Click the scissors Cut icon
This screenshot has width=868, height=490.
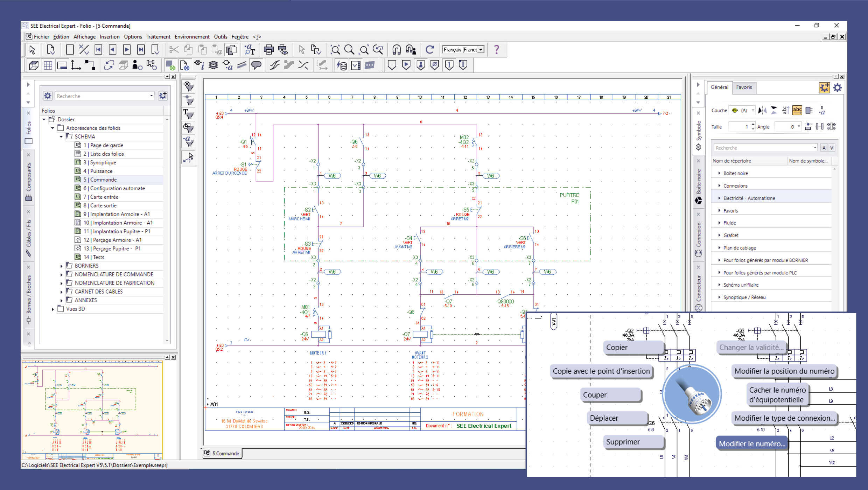point(174,50)
